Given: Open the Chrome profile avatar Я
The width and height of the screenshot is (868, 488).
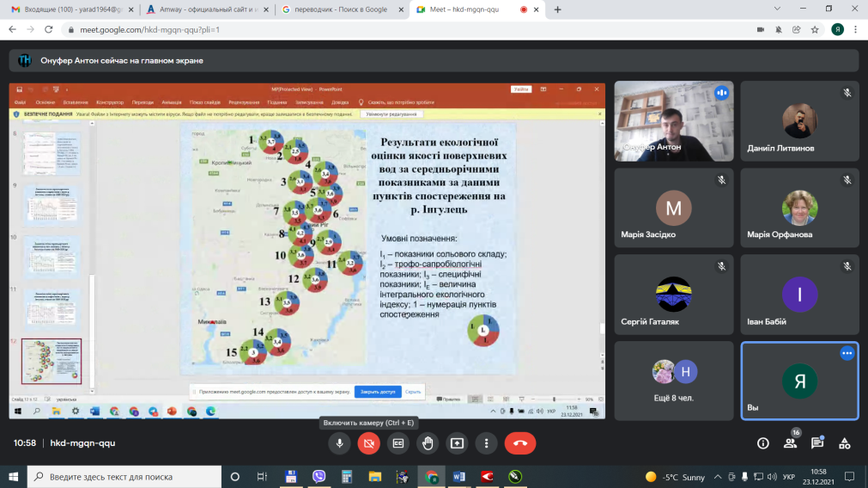Looking at the screenshot, I should click(x=838, y=29).
